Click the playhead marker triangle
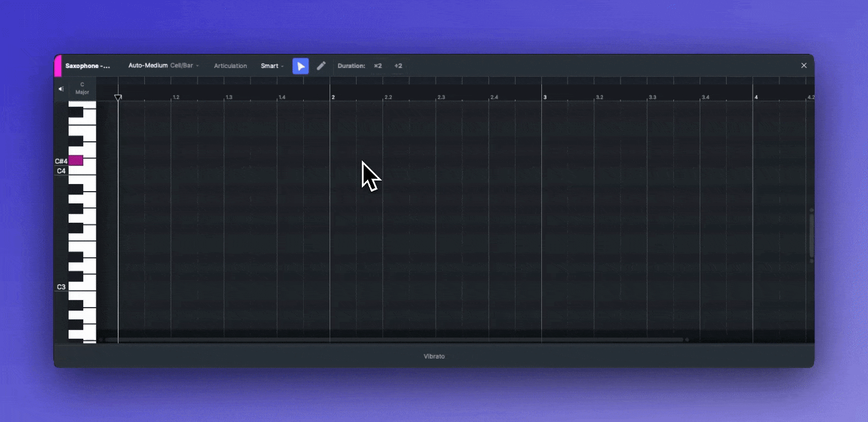 click(118, 98)
